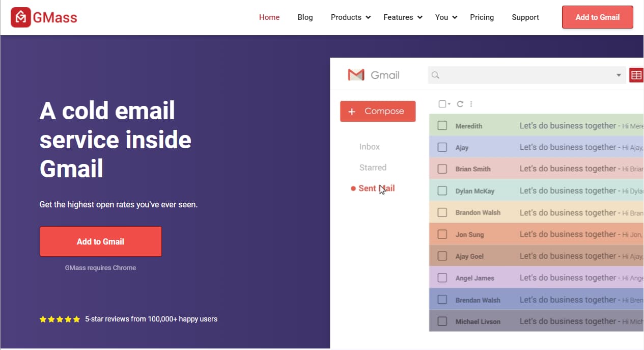
Task: Click the cold email service headline
Action: coord(116,140)
